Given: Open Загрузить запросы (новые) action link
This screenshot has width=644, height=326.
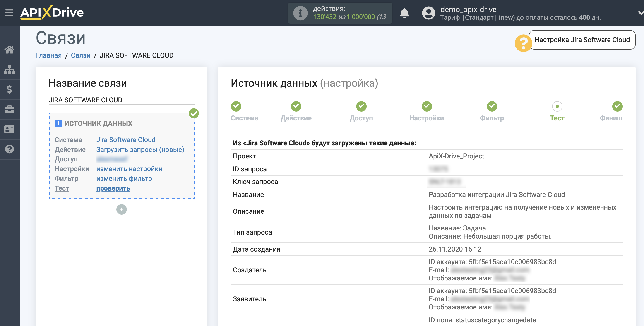Looking at the screenshot, I should pyautogui.click(x=140, y=149).
